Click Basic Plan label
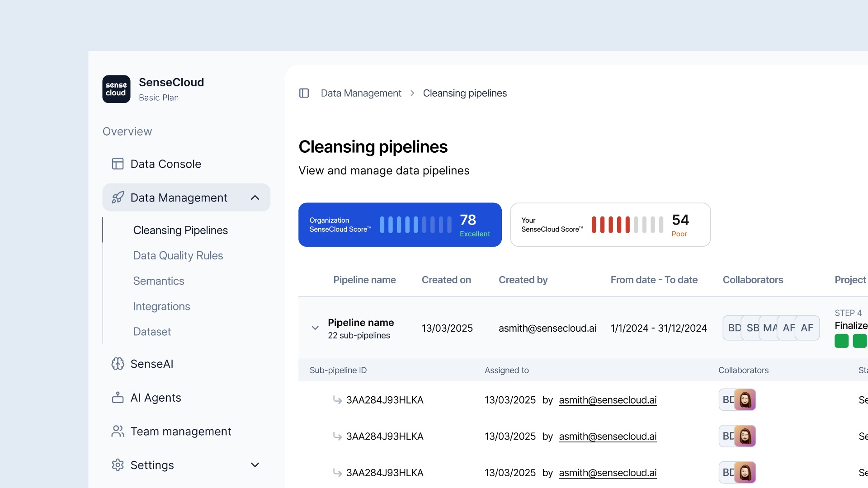The image size is (868, 488). point(159,98)
